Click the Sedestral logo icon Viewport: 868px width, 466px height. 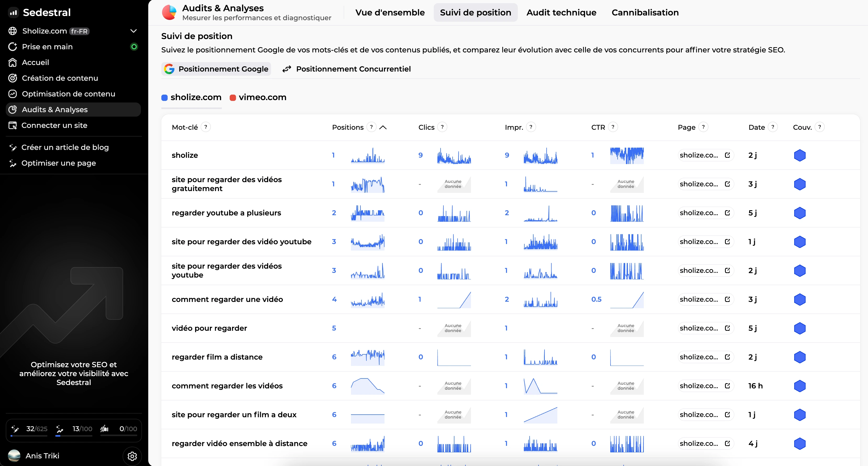[13, 13]
